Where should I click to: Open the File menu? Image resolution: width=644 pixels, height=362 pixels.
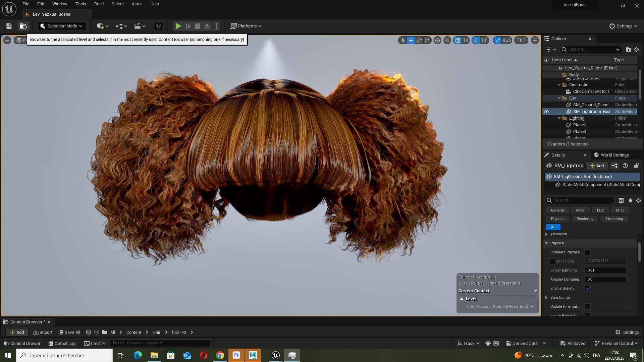tap(25, 4)
